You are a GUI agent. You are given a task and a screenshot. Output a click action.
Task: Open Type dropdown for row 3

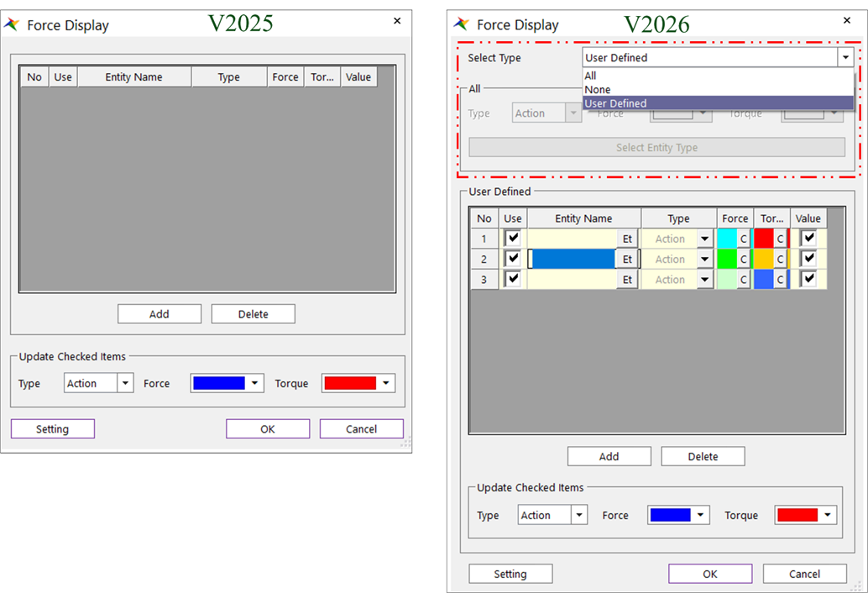pyautogui.click(x=704, y=280)
